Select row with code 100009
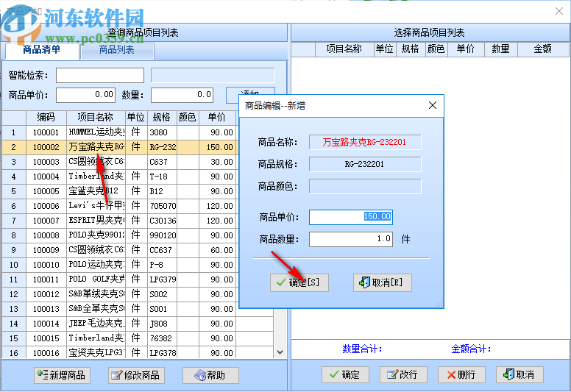The height and width of the screenshot is (392, 571). 120,250
